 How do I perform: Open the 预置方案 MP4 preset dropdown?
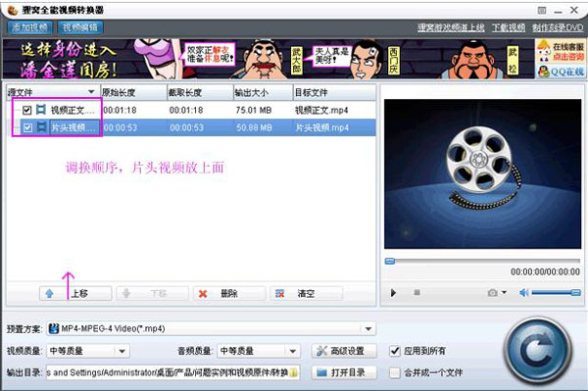[368, 328]
